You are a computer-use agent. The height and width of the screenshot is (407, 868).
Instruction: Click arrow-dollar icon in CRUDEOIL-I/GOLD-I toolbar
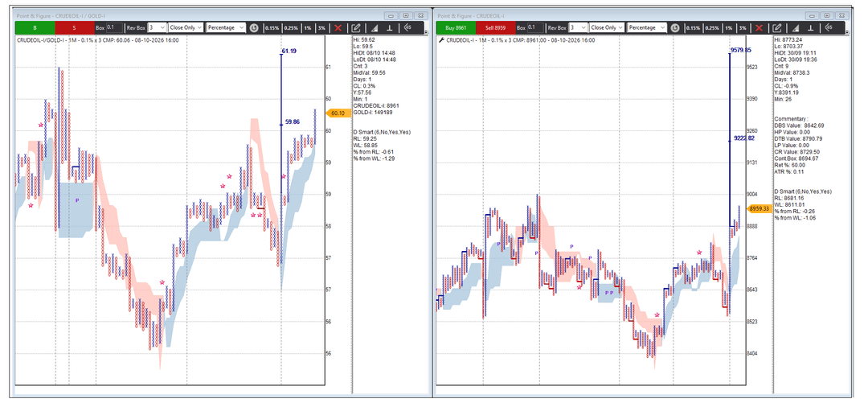pos(407,27)
